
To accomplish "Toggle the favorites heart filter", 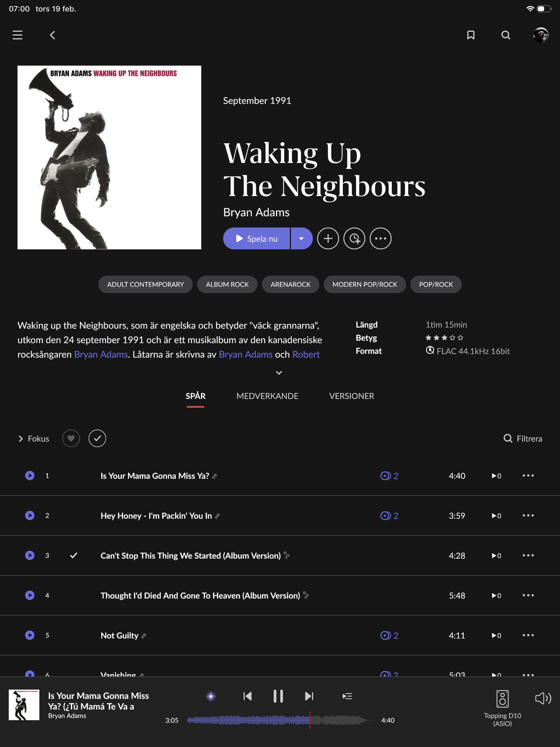I will pos(71,438).
